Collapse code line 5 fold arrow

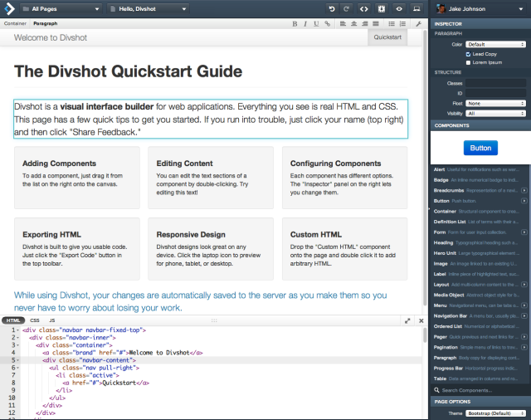click(x=17, y=360)
